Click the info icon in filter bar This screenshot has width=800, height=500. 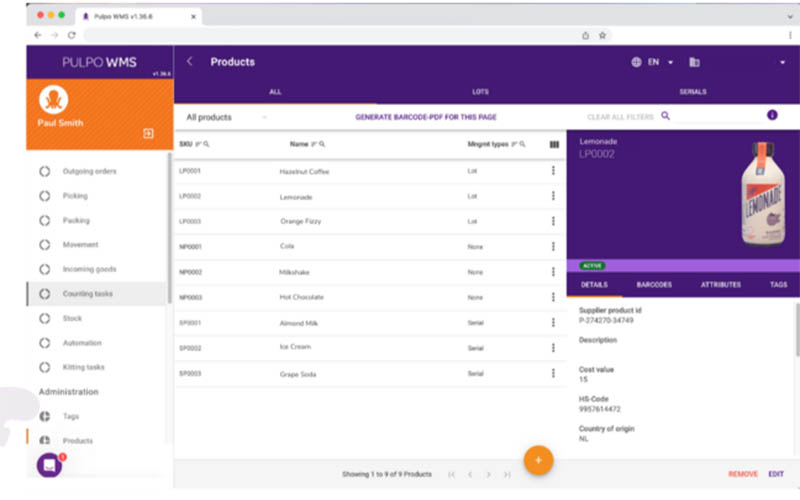772,115
